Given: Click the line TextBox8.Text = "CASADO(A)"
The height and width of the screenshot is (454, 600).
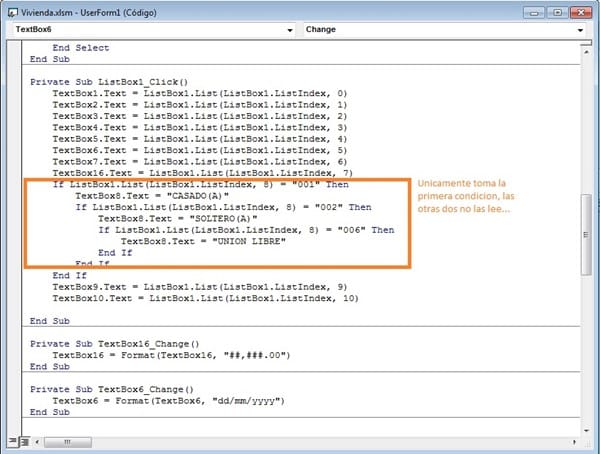Looking at the screenshot, I should click(x=152, y=196).
